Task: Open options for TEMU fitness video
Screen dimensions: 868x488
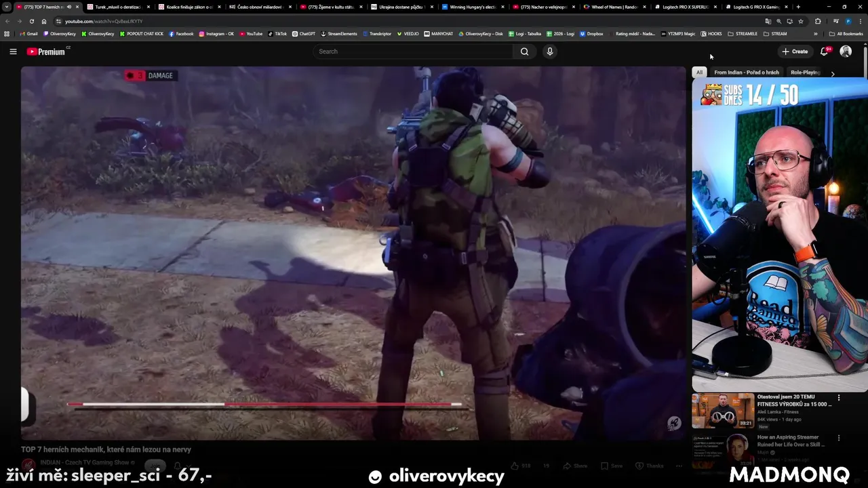Action: coord(839,398)
